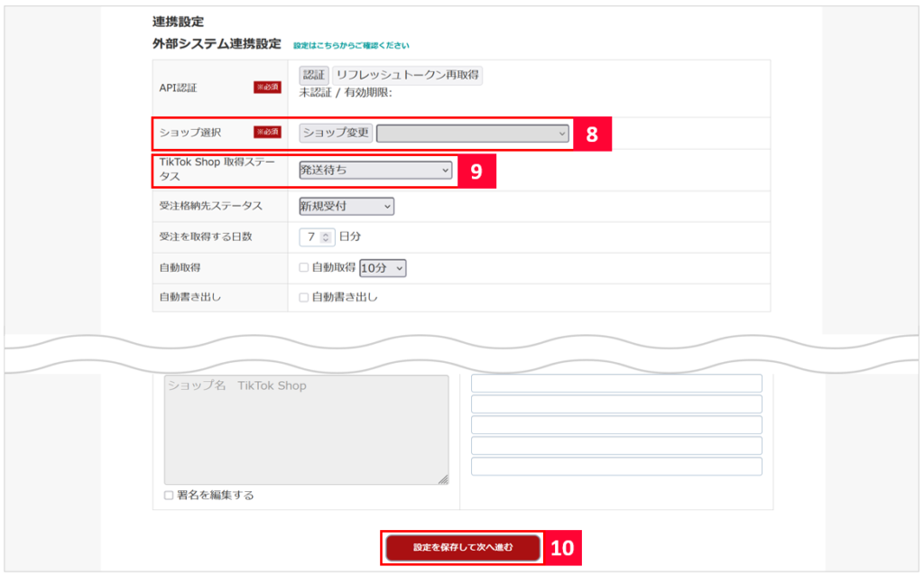This screenshot has height=576, width=924.
Task: Click the リフレッシュトークン再取得 button
Action: (408, 76)
